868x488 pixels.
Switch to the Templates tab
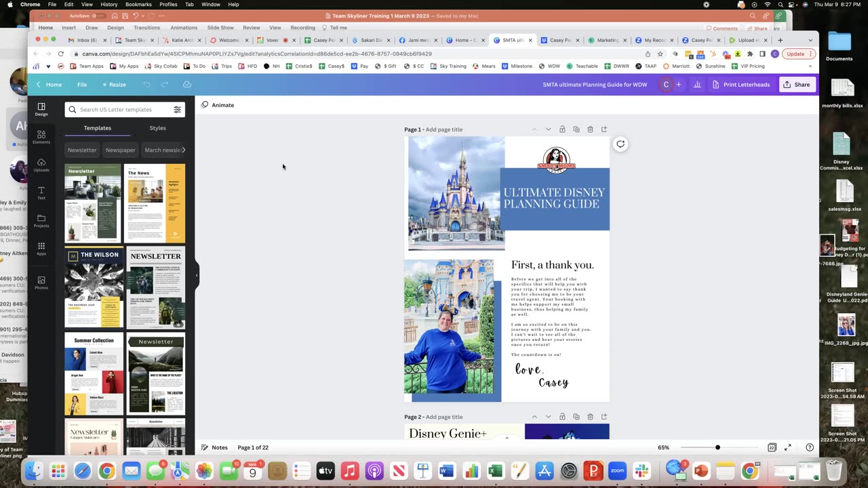click(98, 128)
